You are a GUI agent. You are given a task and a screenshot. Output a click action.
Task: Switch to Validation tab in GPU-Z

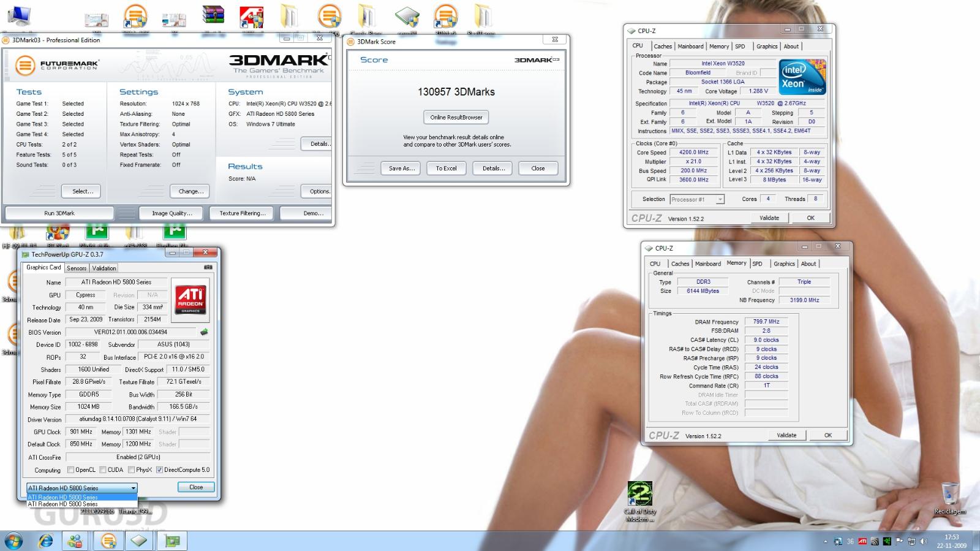(104, 268)
